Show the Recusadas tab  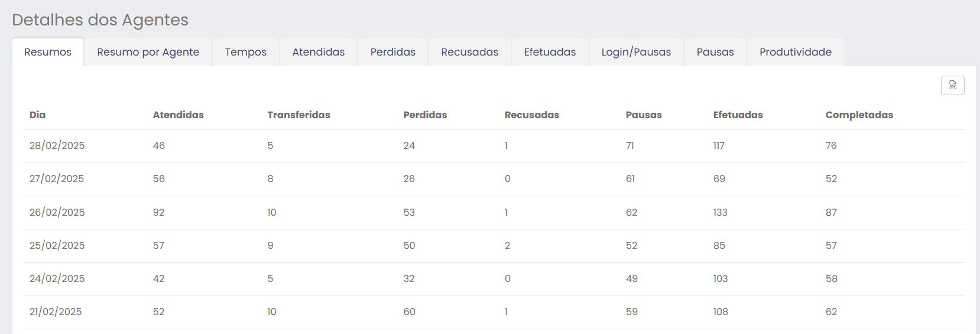[x=469, y=52]
